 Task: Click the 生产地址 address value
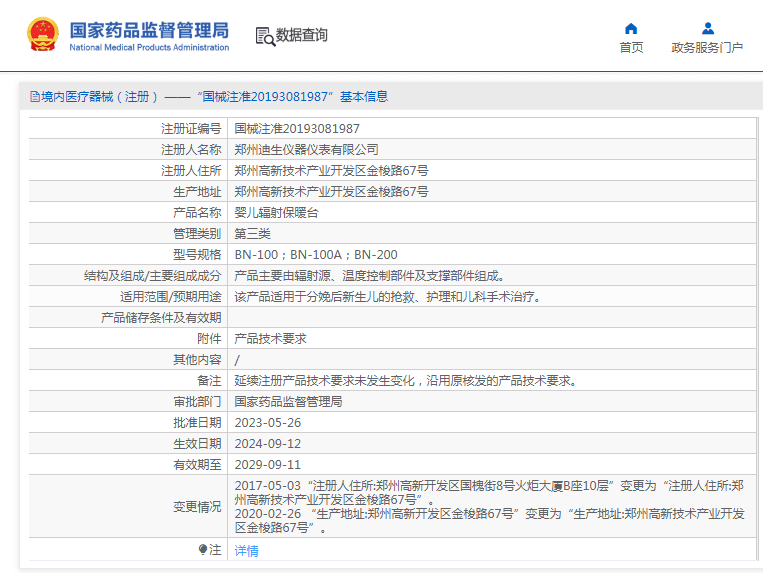[x=331, y=191]
